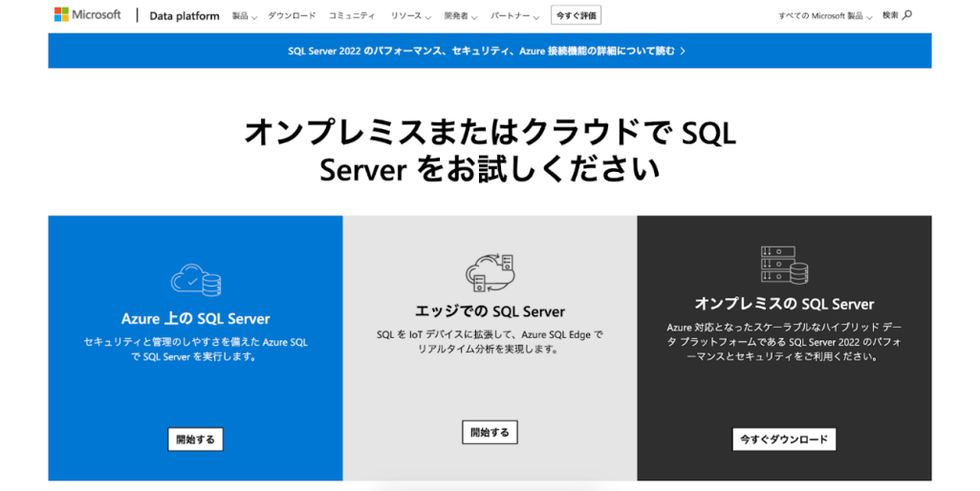Click the エッジでの SQL Server heading
The image size is (980, 491).
pyautogui.click(x=490, y=311)
